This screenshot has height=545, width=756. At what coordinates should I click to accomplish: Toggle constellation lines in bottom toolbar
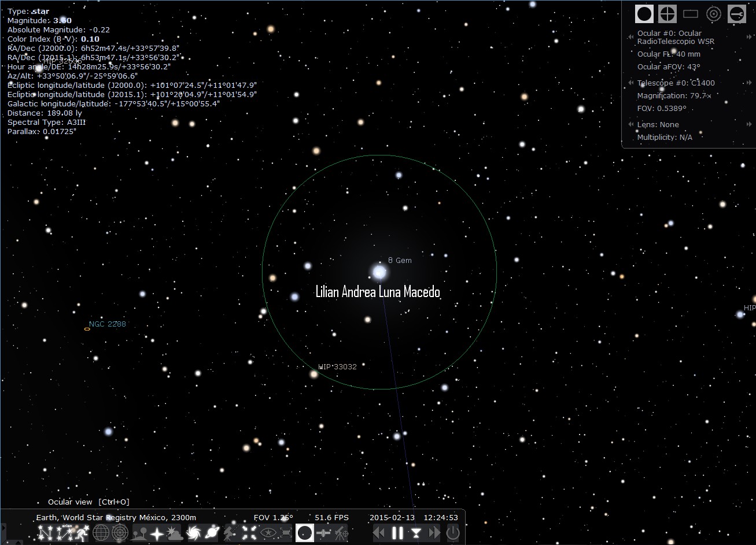click(46, 533)
